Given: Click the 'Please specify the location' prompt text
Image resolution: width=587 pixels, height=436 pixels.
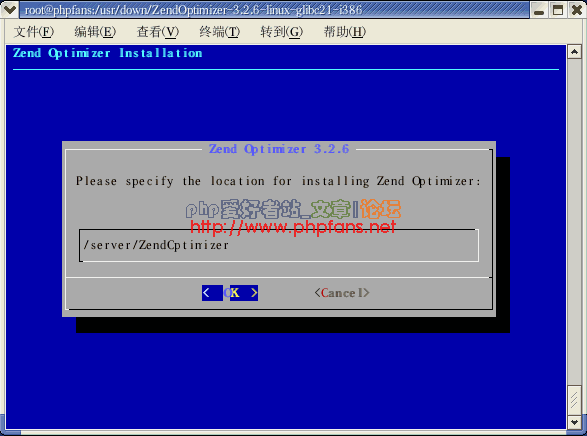Looking at the screenshot, I should (278, 181).
